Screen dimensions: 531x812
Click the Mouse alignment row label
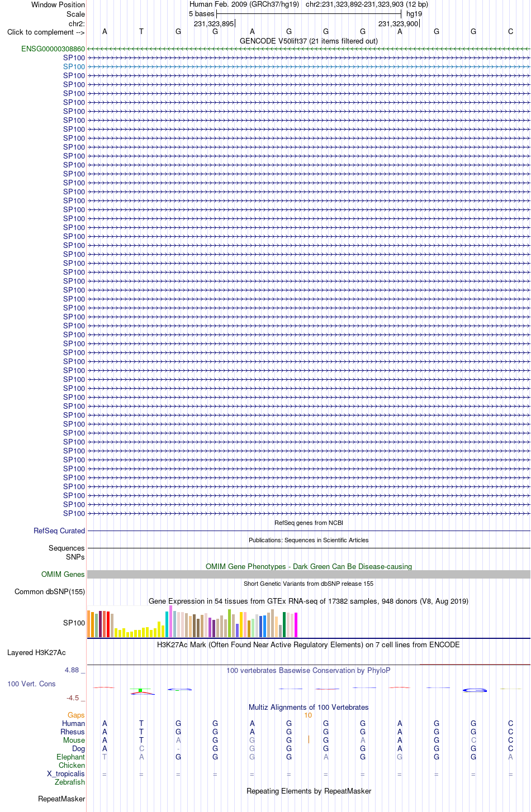tap(74, 741)
